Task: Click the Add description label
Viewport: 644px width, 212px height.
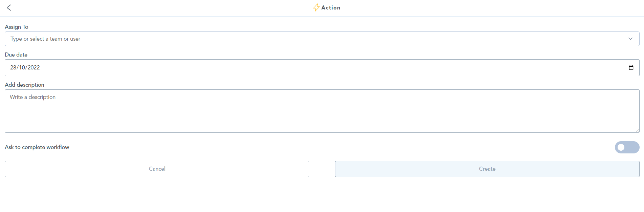Action: pos(24,85)
